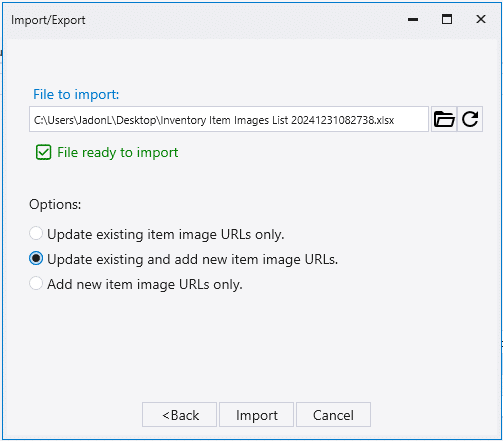This screenshot has height=441, width=503.
Task: Select 'Update existing item image URLs only' radio
Action: (36, 233)
